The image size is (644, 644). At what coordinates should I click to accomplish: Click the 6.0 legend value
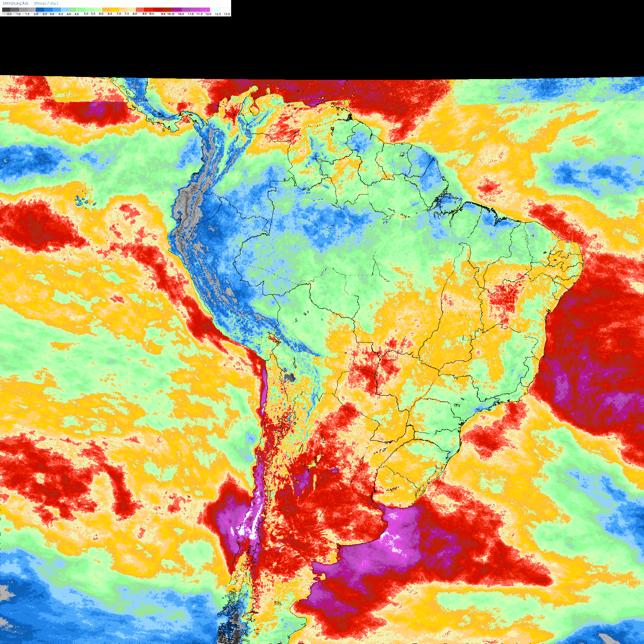(101, 14)
